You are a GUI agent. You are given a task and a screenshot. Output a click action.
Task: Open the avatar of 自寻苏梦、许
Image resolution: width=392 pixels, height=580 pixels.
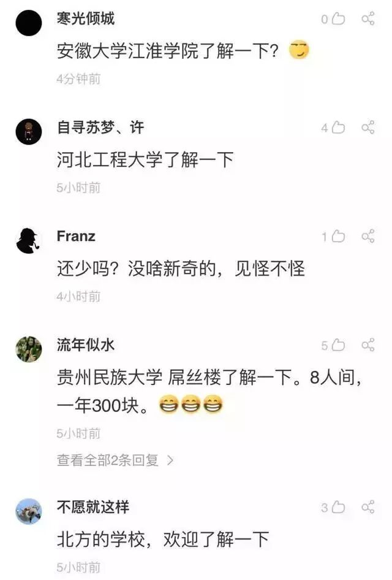28,132
